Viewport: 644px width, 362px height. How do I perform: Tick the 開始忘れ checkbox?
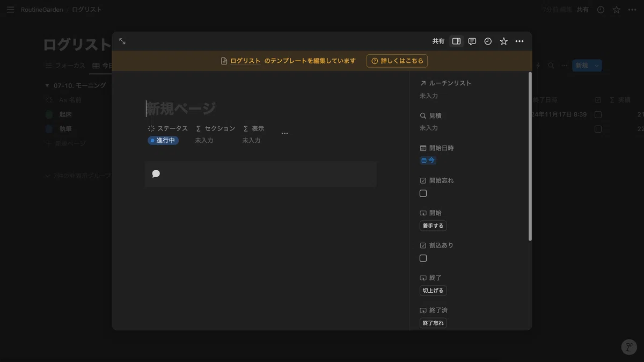coord(423,193)
